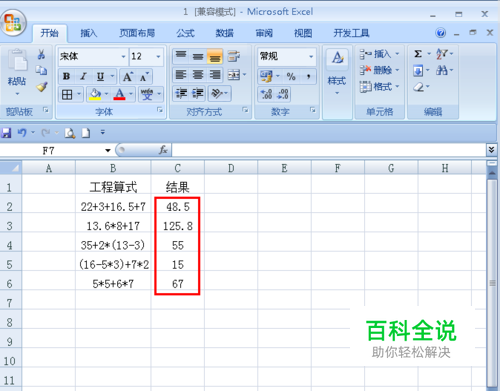This screenshot has height=391, width=500.
Task: Apply accounting number format icon
Action: (x=266, y=76)
